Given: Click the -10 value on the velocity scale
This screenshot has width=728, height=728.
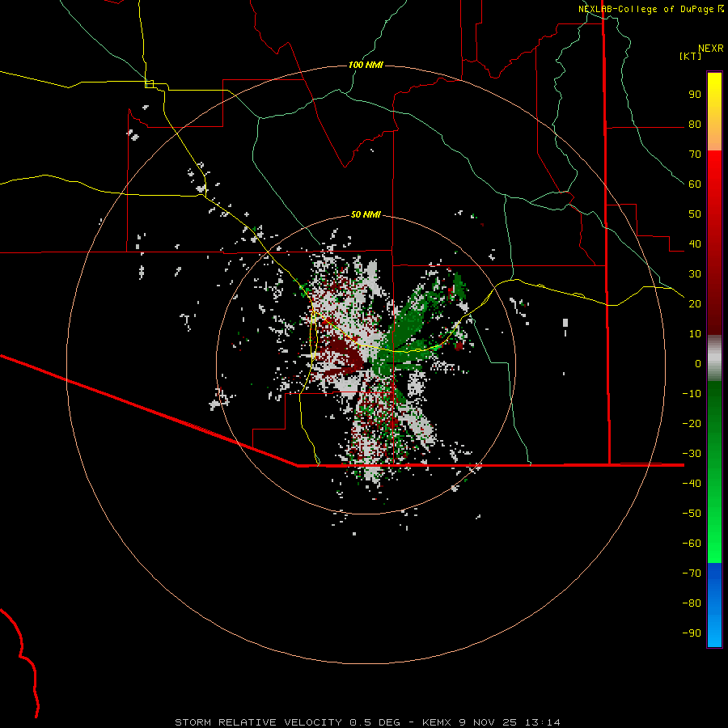Looking at the screenshot, I should pyautogui.click(x=692, y=394).
